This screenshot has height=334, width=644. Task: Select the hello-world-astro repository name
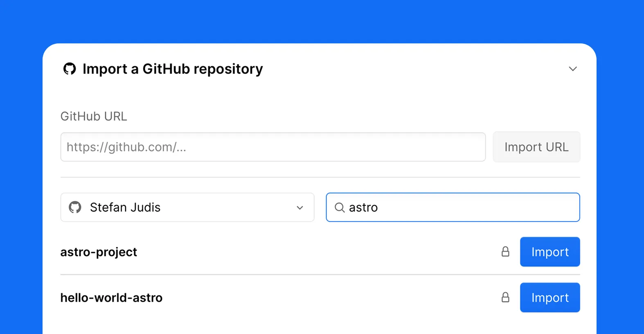click(x=111, y=298)
